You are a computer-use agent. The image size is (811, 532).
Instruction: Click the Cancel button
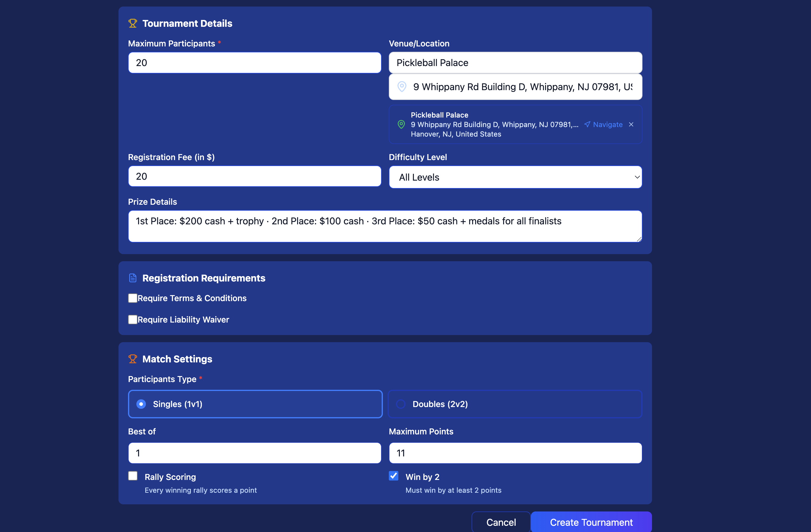501,522
